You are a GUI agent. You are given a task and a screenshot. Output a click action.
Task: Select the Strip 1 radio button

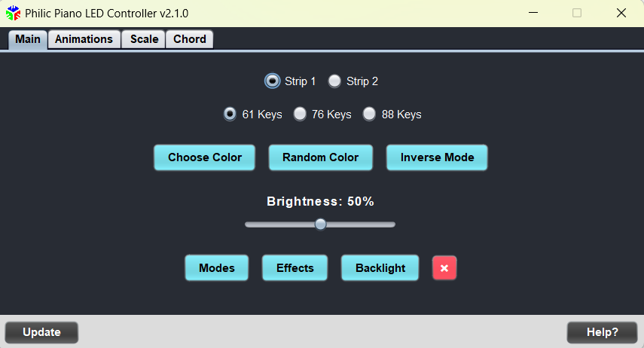(x=272, y=81)
